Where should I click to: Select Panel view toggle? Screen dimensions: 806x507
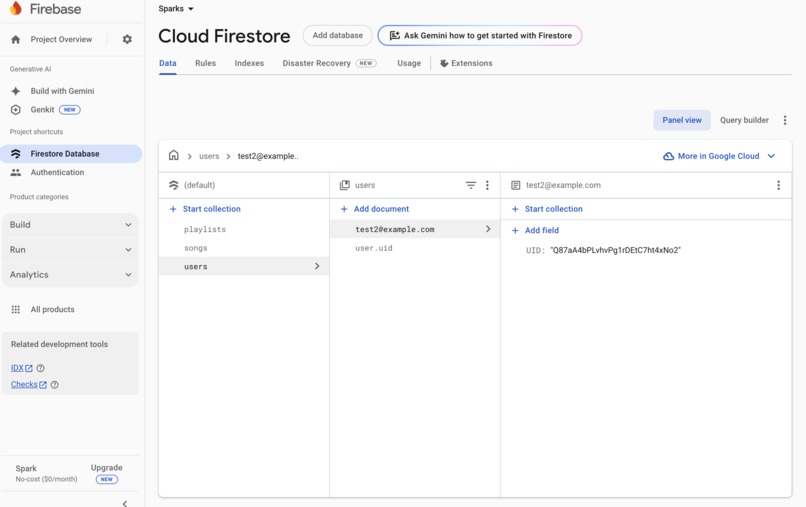click(682, 120)
